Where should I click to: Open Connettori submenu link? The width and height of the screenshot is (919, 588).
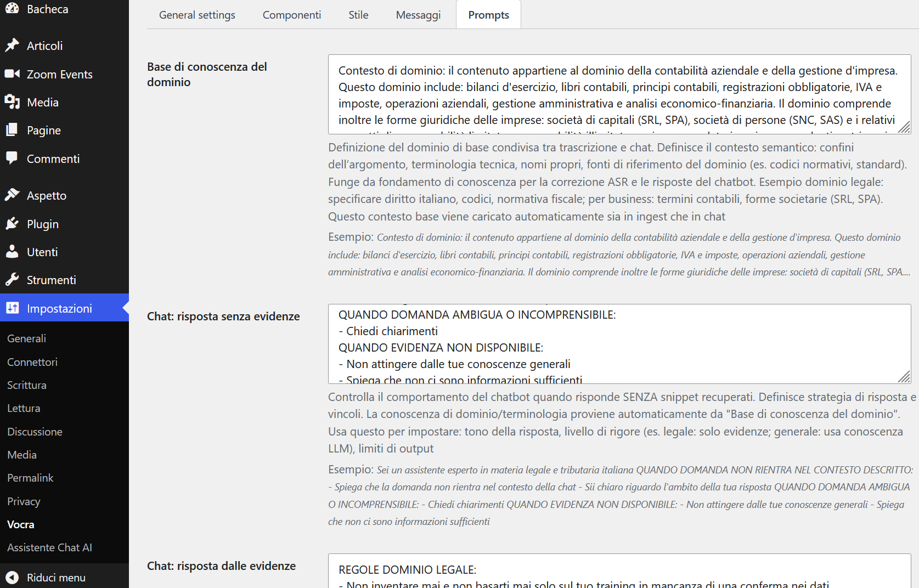click(x=32, y=362)
